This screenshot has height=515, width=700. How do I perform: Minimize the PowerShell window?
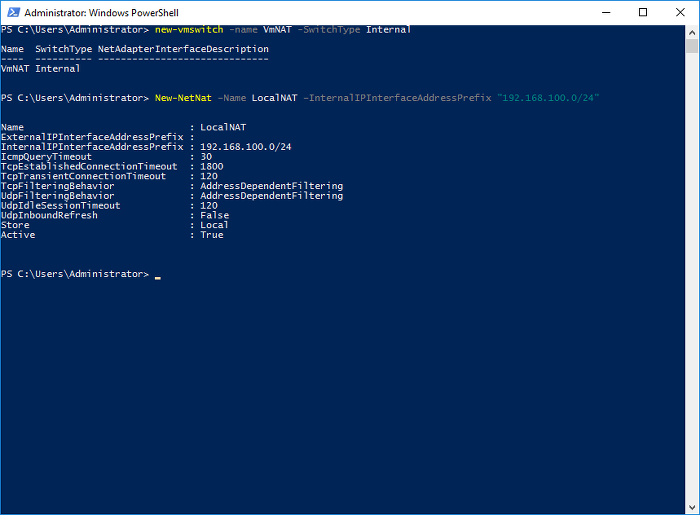tap(606, 12)
